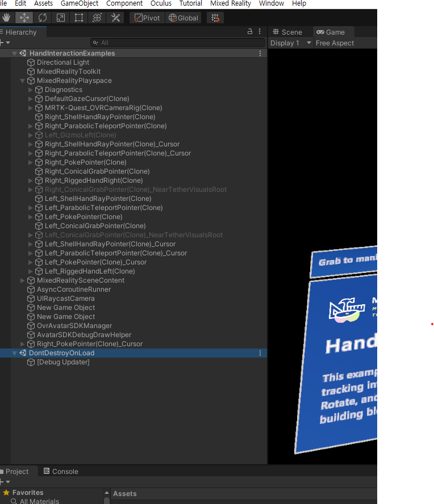
Task: Expand Right_ParabolicTeleportPointer(Clone)
Action: point(30,126)
